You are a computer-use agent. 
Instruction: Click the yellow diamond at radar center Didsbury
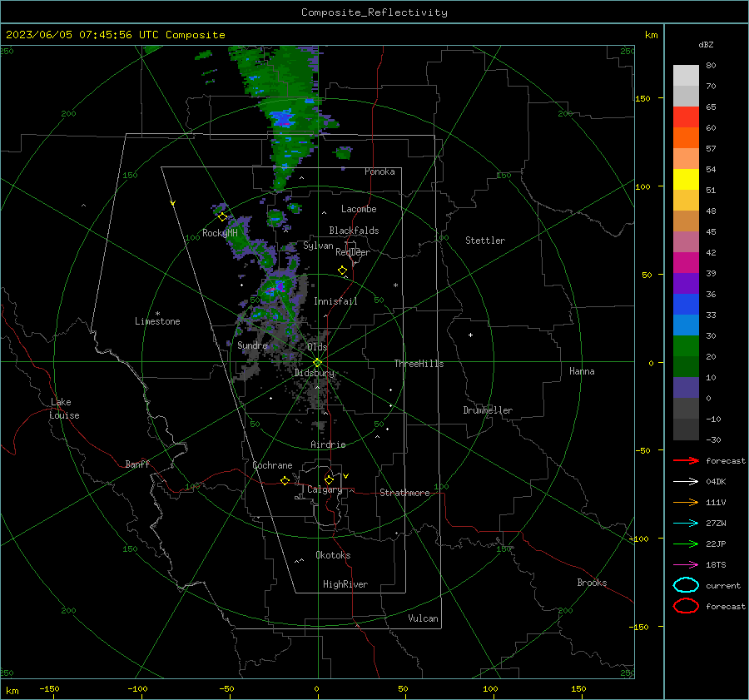point(318,363)
